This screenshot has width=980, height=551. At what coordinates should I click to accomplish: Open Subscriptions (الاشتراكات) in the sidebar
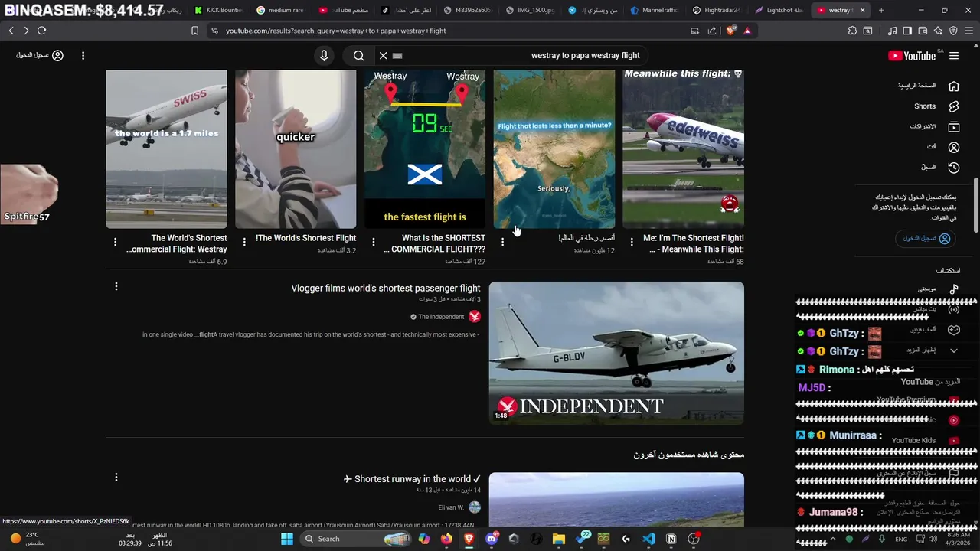tap(934, 126)
